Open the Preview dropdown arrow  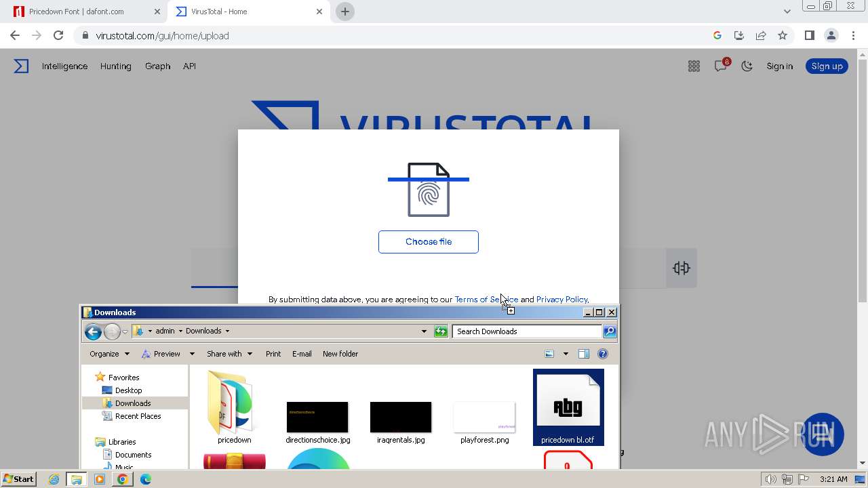tap(192, 354)
